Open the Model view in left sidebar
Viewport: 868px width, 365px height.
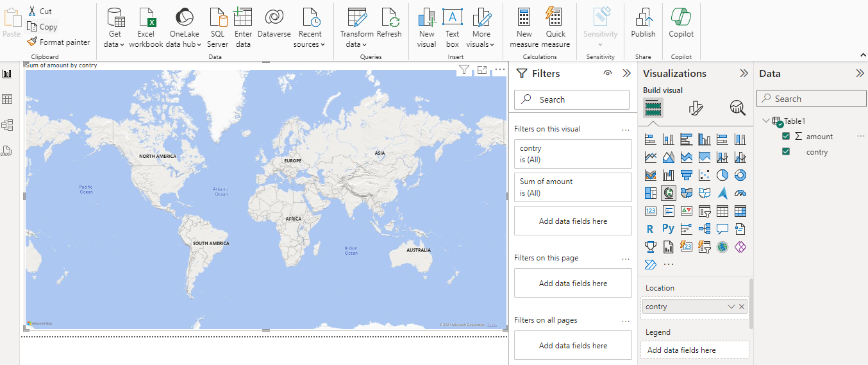click(8, 125)
